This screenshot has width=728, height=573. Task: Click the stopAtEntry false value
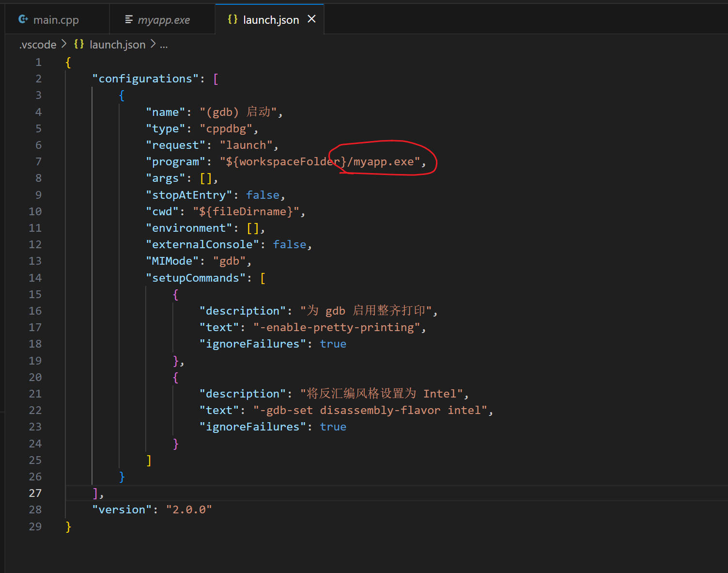point(263,195)
